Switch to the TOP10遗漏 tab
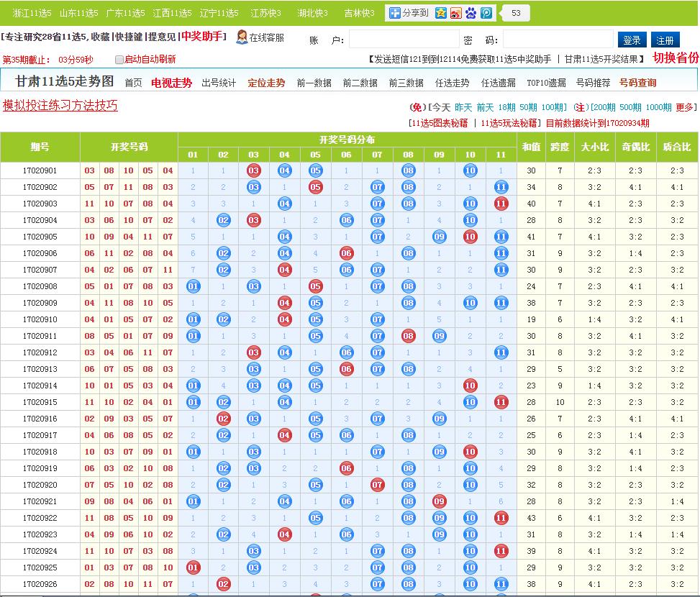The width and height of the screenshot is (700, 597). click(546, 83)
